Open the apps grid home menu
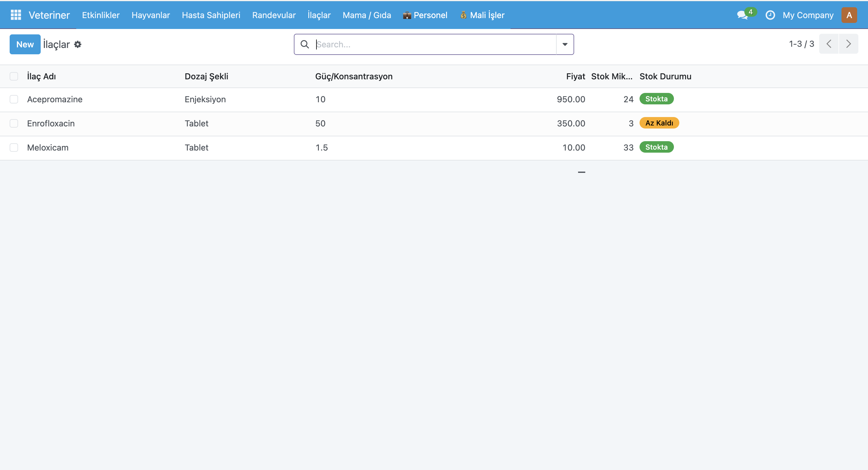The image size is (868, 470). point(16,15)
